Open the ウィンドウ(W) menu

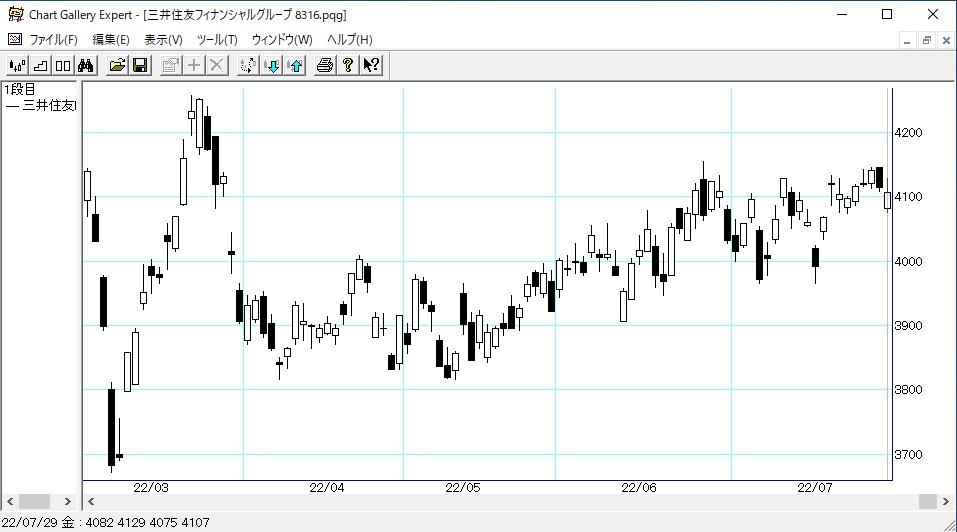click(282, 40)
